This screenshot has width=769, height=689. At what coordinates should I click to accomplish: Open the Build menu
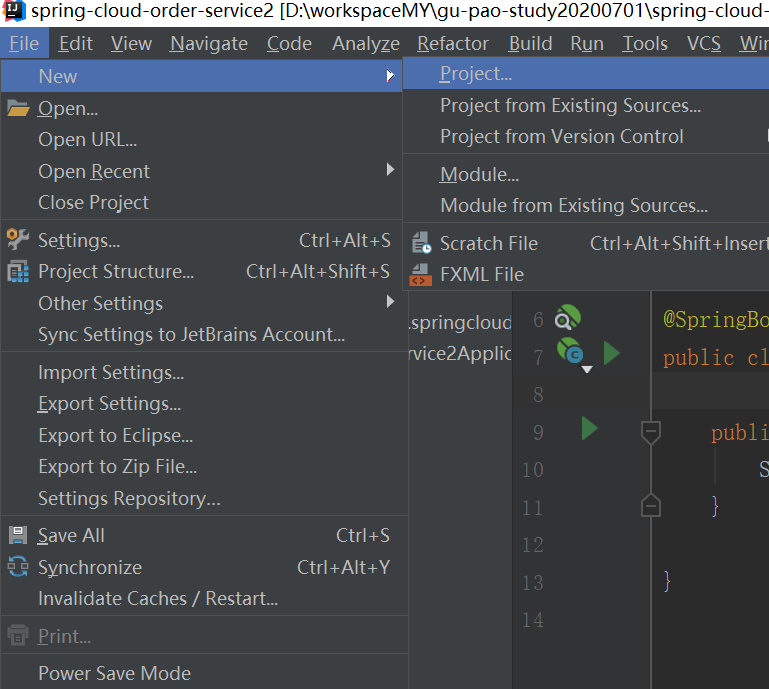coord(530,44)
